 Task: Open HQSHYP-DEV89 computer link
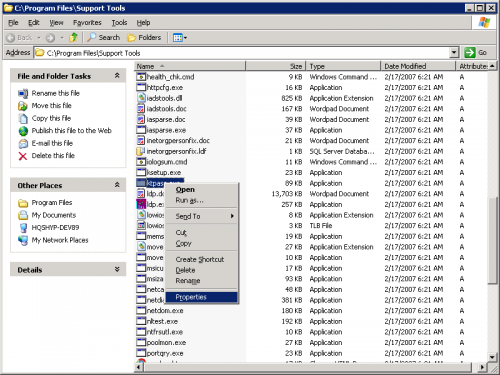pyautogui.click(x=55, y=228)
